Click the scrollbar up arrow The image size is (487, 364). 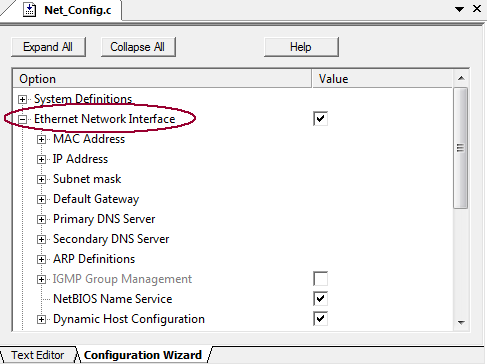tap(461, 78)
